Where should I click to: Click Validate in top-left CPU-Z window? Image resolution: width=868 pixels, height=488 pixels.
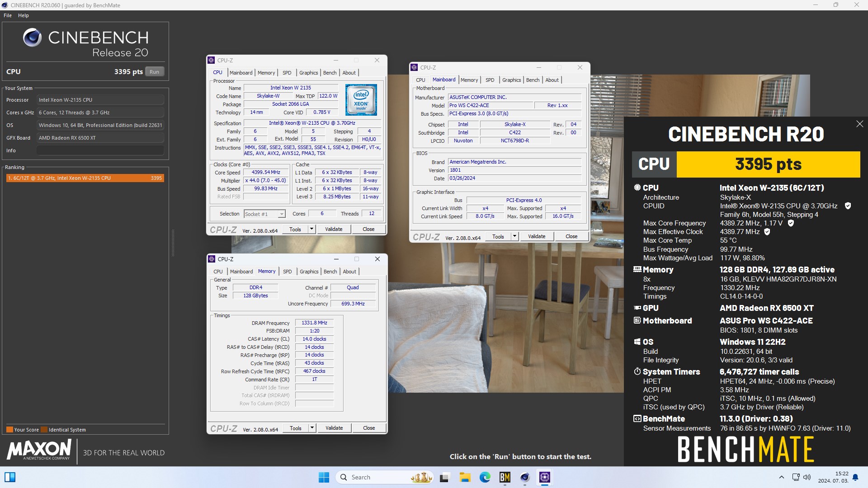pos(334,229)
